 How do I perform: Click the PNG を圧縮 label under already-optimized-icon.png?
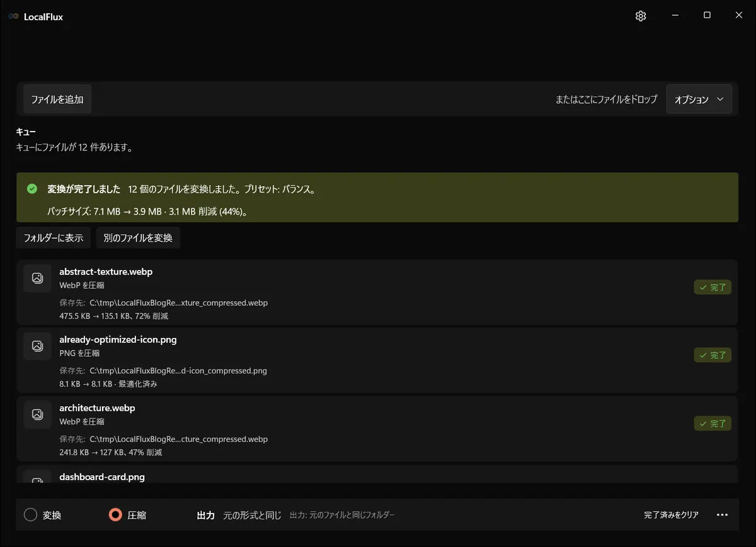pos(79,353)
